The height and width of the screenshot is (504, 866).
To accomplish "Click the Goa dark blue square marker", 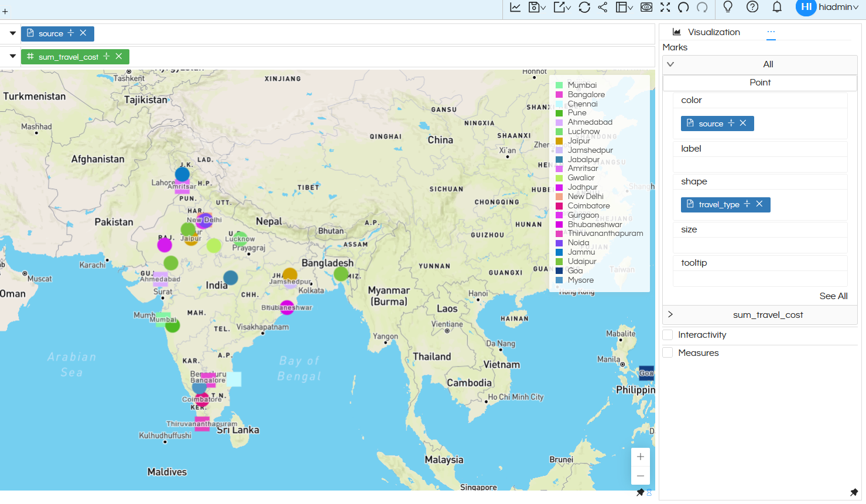I will tap(646, 373).
